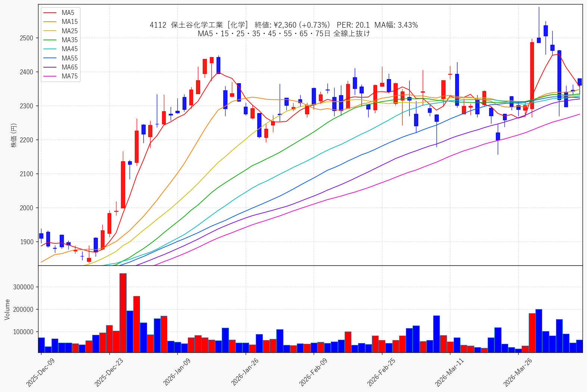The height and width of the screenshot is (392, 587).
Task: Click the MA55 legend label
Action: pyautogui.click(x=69, y=58)
